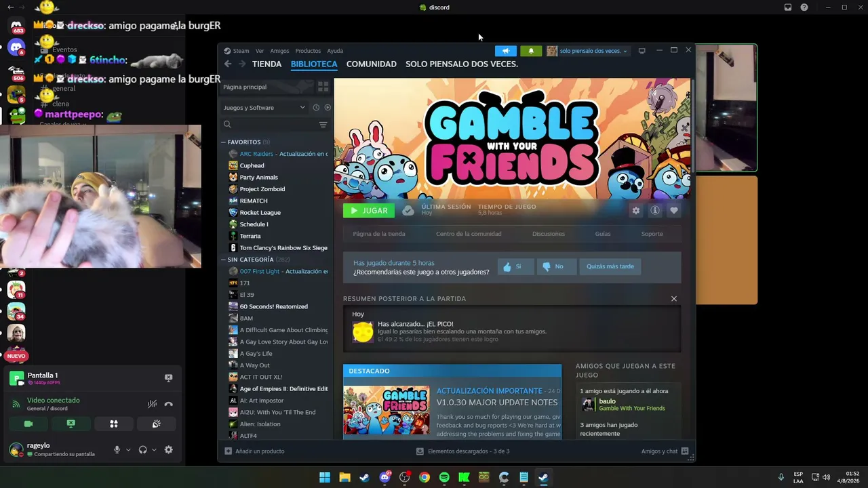
Task: Stop Discord screen sharing button
Action: tap(71, 424)
